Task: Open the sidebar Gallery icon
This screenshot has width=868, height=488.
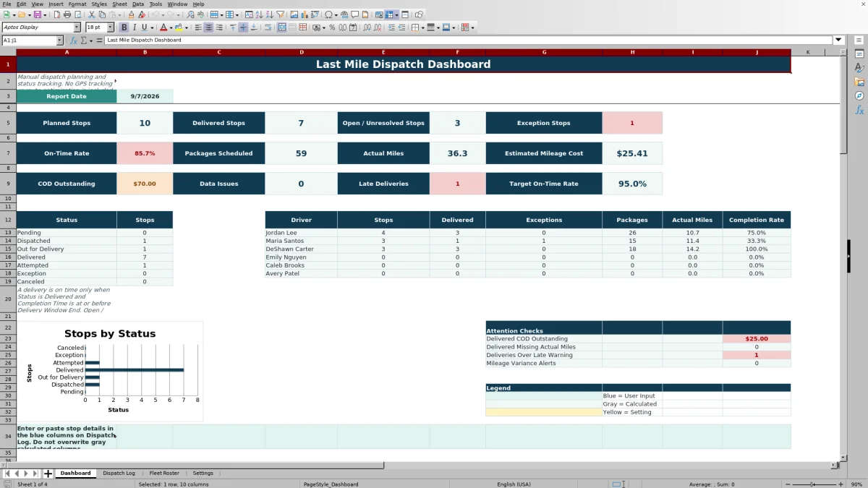Action: coord(859,82)
